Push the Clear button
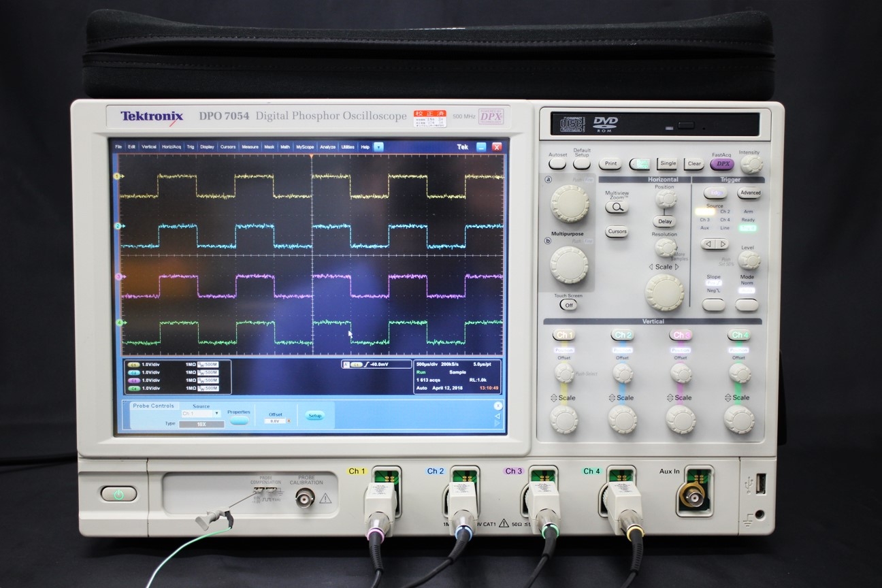Viewport: 882px width, 588px height. tap(694, 164)
